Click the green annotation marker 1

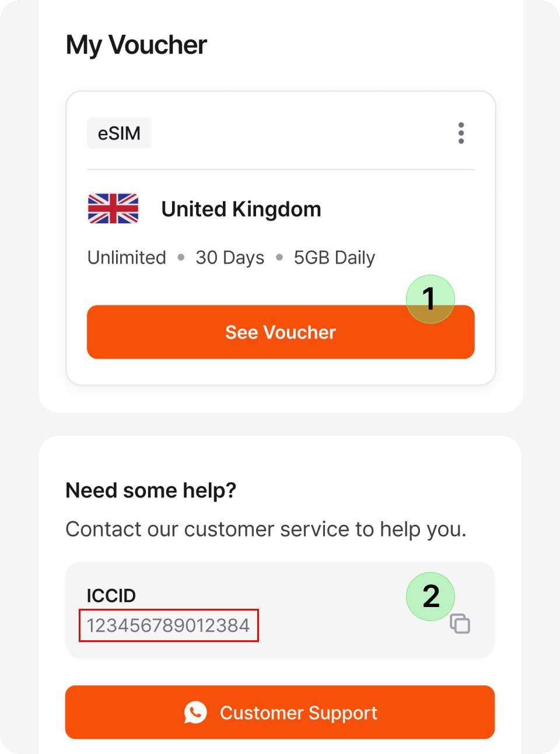[430, 299]
